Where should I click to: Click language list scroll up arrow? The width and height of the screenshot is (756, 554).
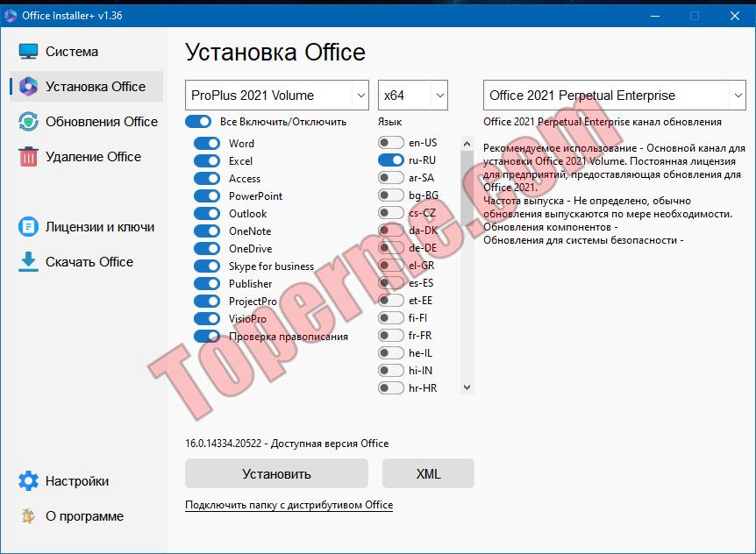pyautogui.click(x=467, y=144)
